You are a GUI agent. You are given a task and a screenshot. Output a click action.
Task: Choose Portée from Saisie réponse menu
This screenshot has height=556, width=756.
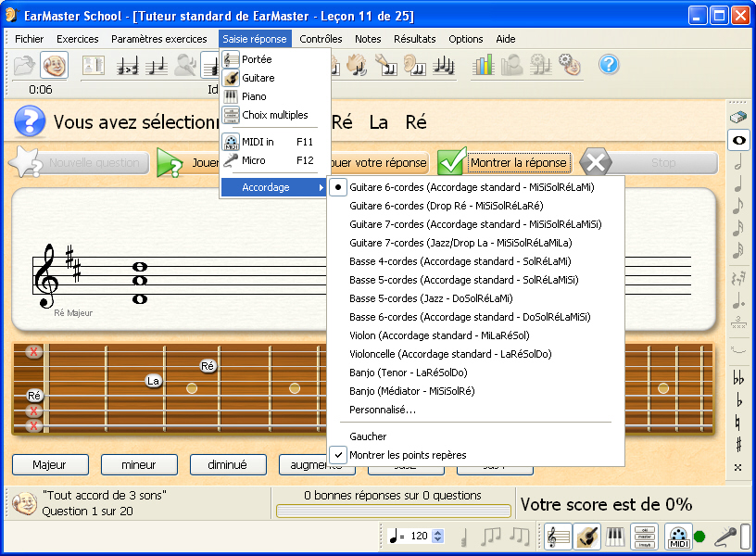point(273,59)
